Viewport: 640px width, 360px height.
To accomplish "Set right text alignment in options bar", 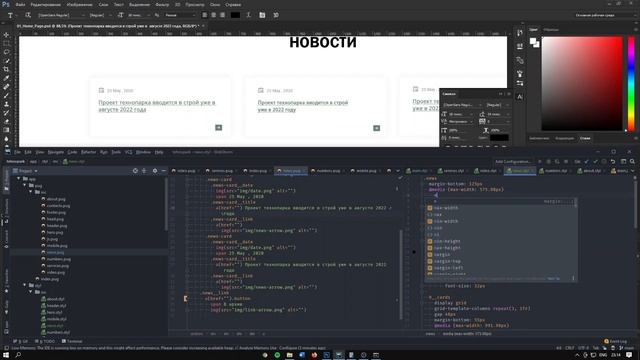I will [x=222, y=15].
